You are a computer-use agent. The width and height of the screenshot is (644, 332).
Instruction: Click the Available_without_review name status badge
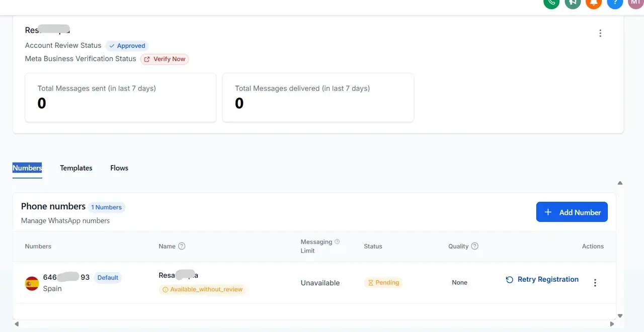[202, 290]
